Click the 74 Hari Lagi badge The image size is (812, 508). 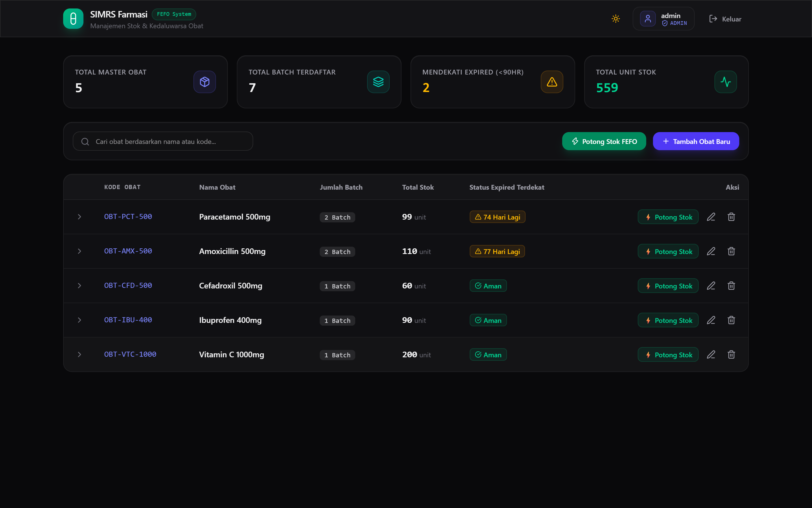(497, 217)
